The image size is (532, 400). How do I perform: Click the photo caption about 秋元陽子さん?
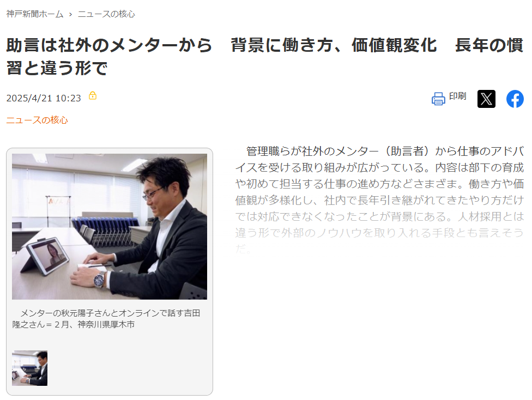(106, 319)
